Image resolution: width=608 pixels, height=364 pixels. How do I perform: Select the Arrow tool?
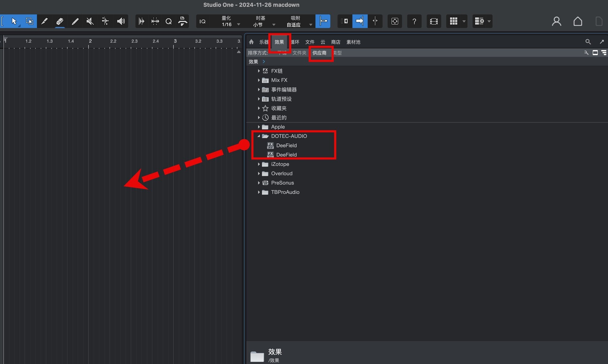pos(14,21)
